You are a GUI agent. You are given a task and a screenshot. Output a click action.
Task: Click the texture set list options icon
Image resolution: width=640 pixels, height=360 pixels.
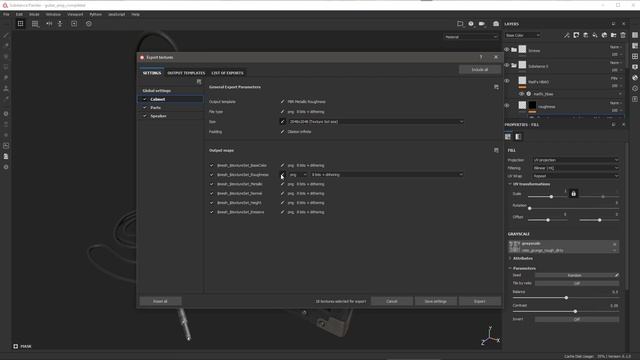coord(199,82)
